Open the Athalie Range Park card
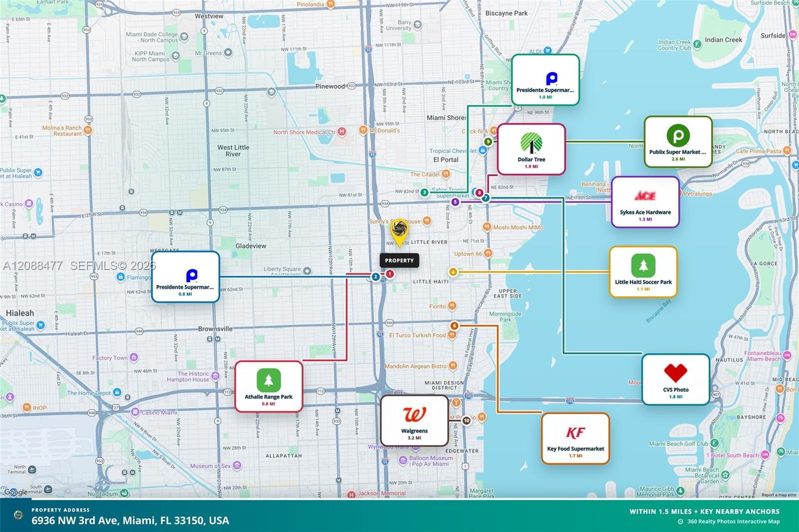Viewport: 799px width, 532px height. [x=269, y=387]
